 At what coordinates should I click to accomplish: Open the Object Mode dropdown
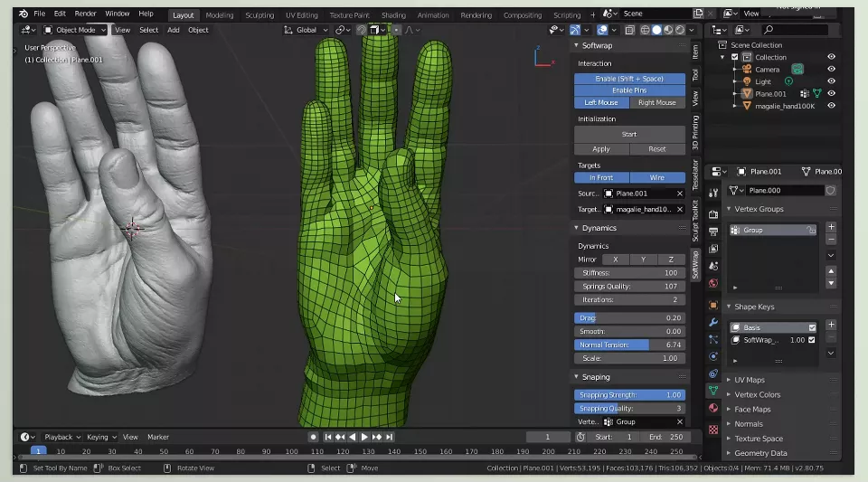point(75,30)
